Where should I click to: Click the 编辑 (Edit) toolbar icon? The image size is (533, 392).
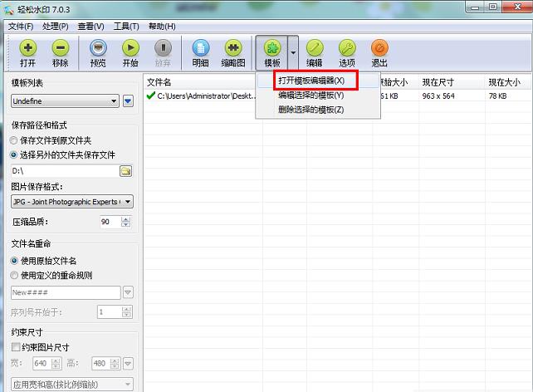click(314, 53)
